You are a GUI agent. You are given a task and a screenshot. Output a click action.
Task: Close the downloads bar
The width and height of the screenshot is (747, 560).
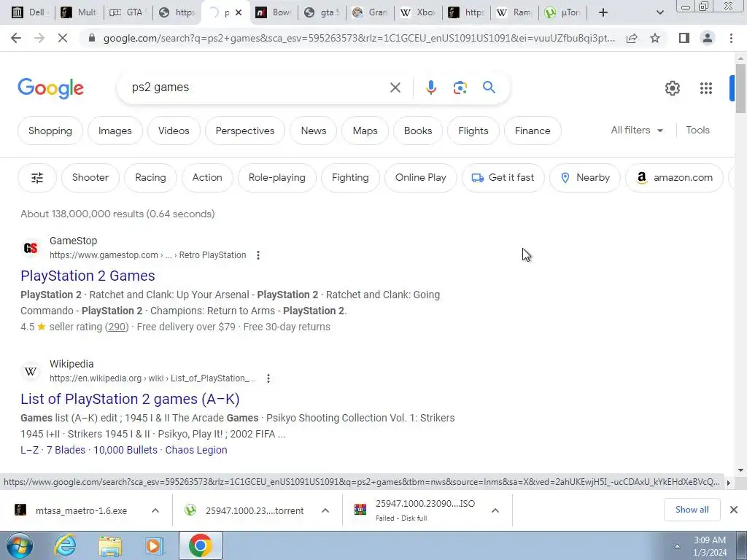[x=734, y=510]
